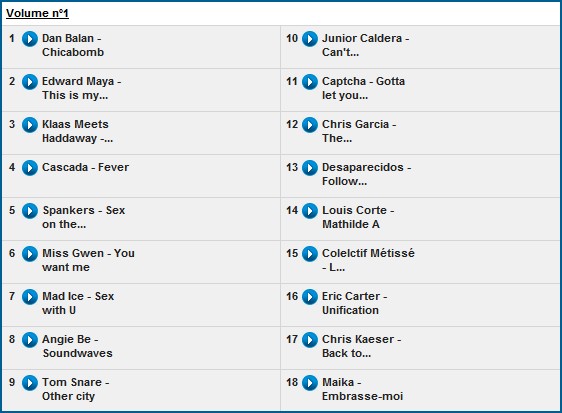The image size is (562, 413).
Task: Play Chris Garcia track 12
Action: [310, 125]
